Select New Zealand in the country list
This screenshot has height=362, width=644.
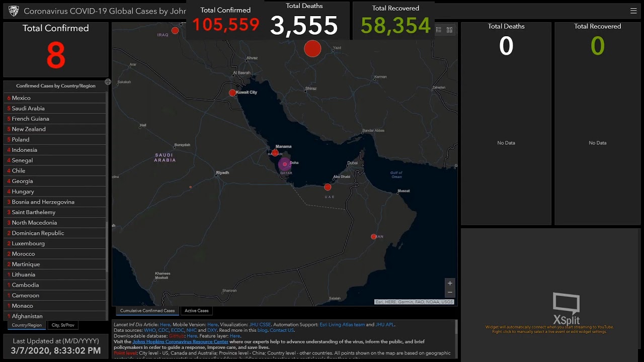pos(55,129)
